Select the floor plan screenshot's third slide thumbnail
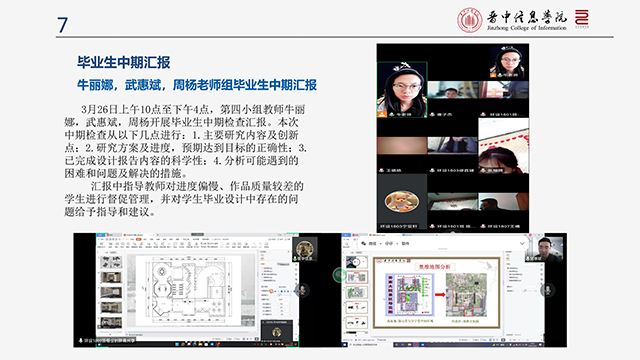640x360 pixels. click(x=111, y=293)
